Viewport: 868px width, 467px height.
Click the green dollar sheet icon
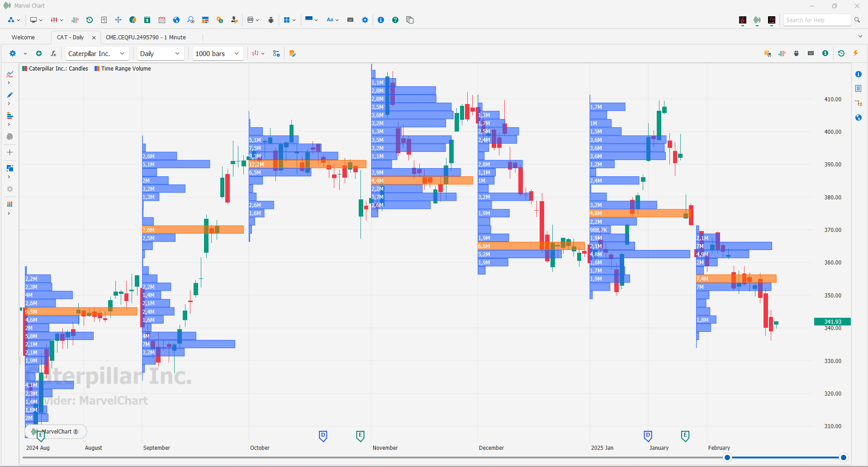coord(147,20)
